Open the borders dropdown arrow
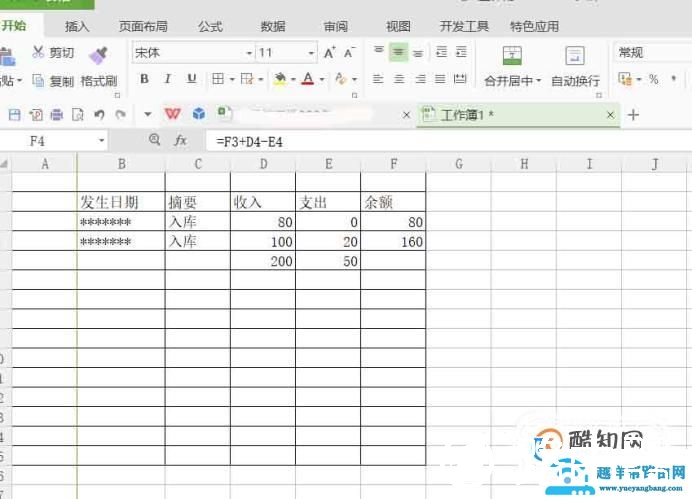692x499 pixels. click(232, 79)
